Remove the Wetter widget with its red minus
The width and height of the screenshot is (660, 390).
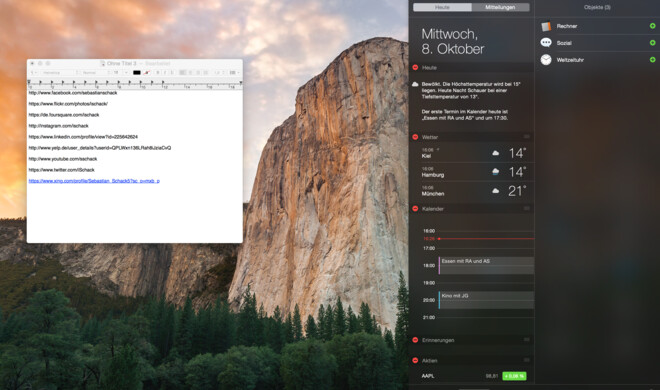pyautogui.click(x=415, y=137)
